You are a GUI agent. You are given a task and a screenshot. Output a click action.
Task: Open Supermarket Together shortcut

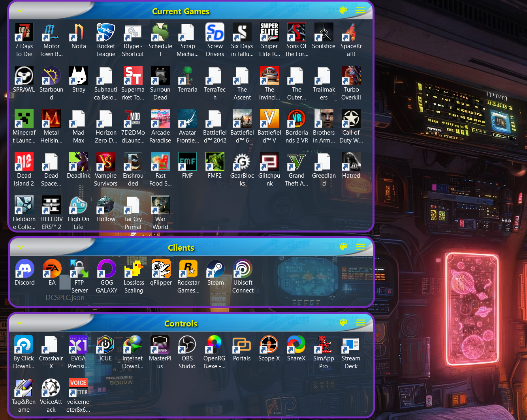click(x=133, y=76)
